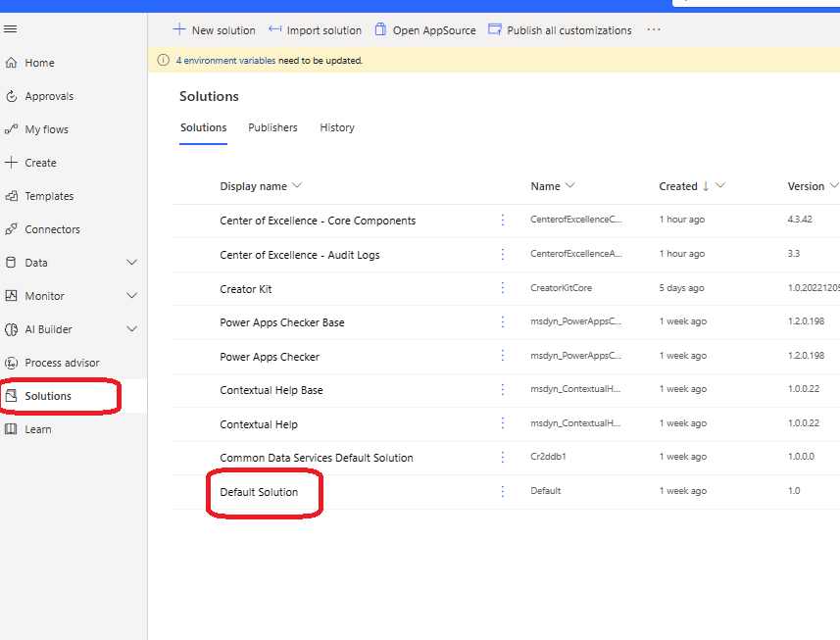
Task: Collapse the navigation pane with the hamburger icon
Action: point(10,29)
